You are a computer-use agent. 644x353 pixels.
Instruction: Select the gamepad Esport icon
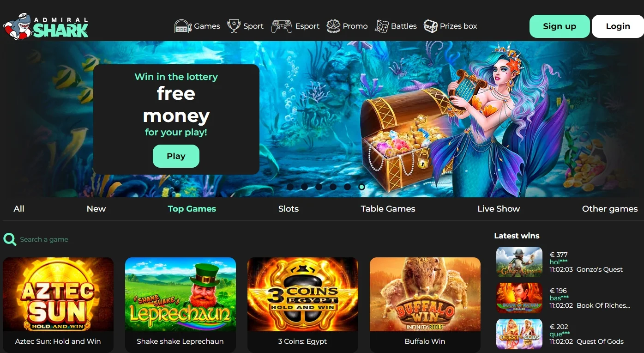pos(281,26)
